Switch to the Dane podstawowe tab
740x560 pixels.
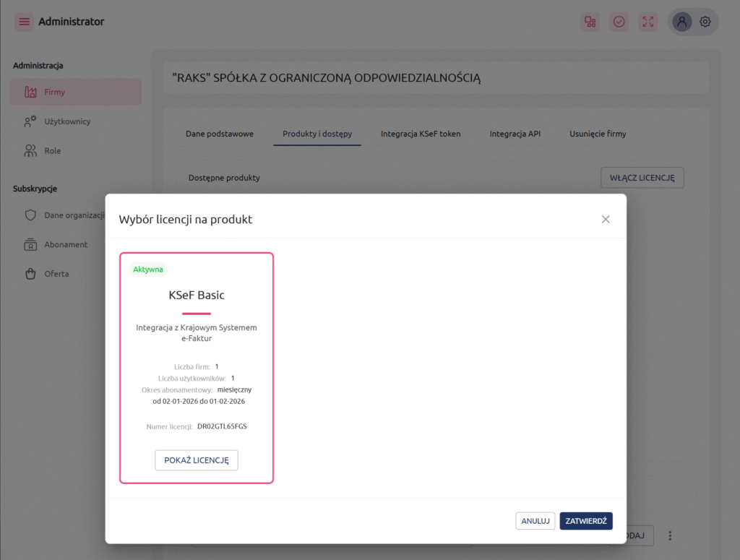tap(220, 134)
